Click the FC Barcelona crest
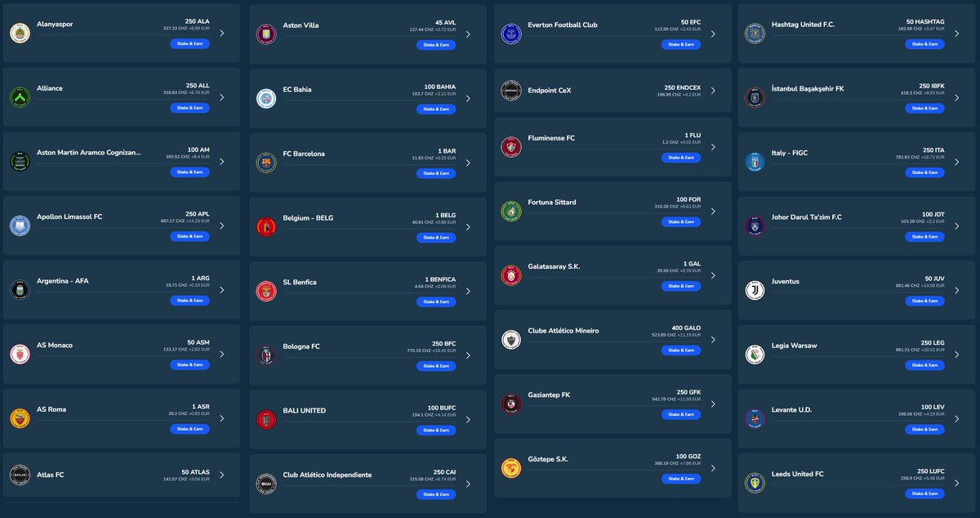Image resolution: width=980 pixels, height=518 pixels. (x=266, y=163)
